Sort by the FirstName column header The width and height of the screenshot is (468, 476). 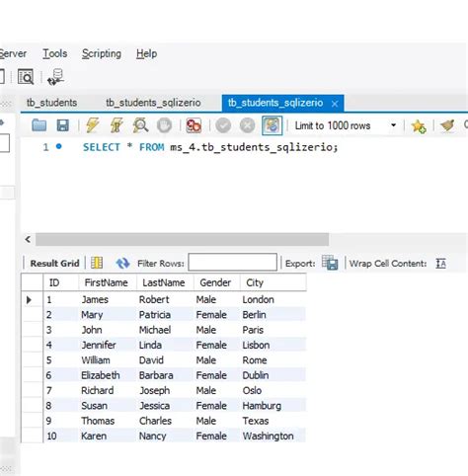tap(106, 282)
